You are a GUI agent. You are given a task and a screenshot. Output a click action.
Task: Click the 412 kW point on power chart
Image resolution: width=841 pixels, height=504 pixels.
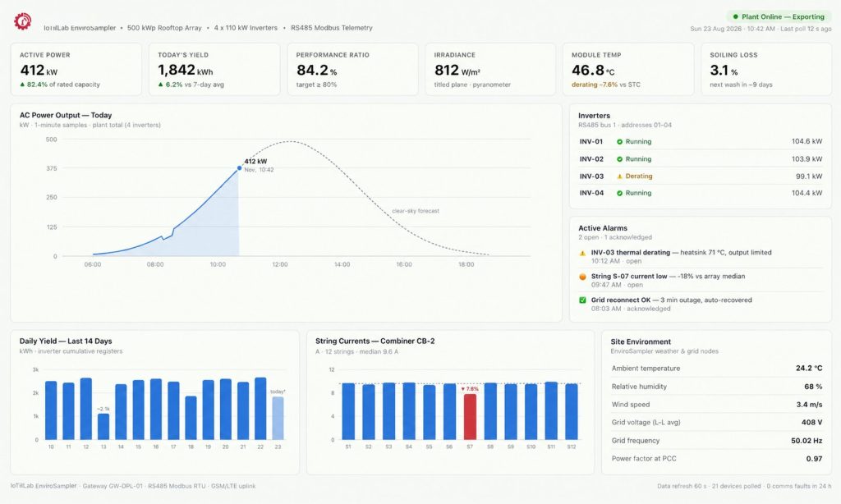(x=239, y=167)
